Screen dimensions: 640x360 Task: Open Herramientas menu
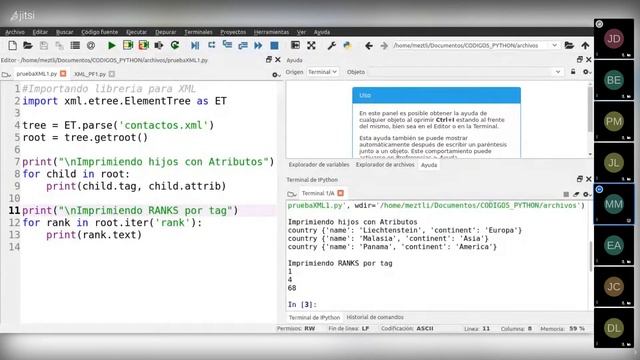click(271, 32)
